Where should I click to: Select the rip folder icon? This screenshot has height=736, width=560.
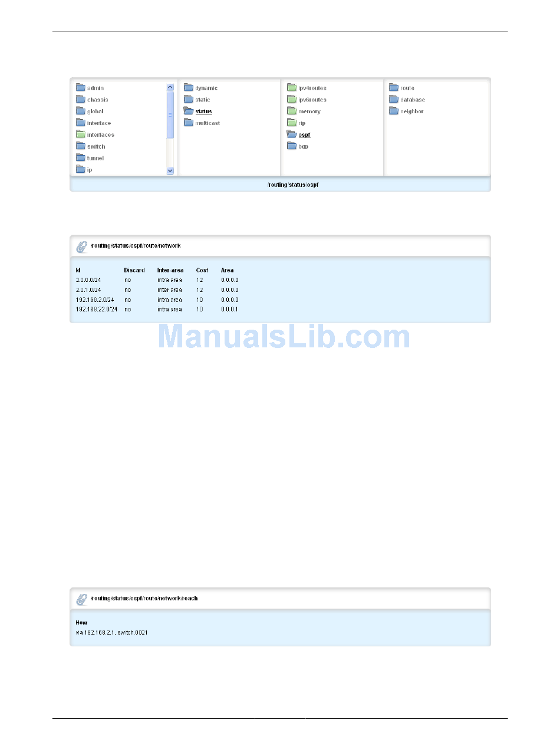coord(292,123)
